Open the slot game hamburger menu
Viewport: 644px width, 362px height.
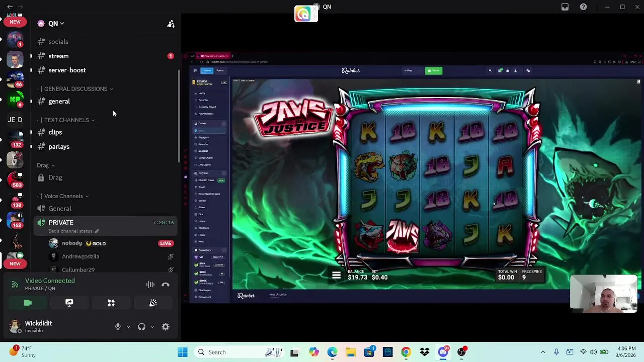coord(337,275)
